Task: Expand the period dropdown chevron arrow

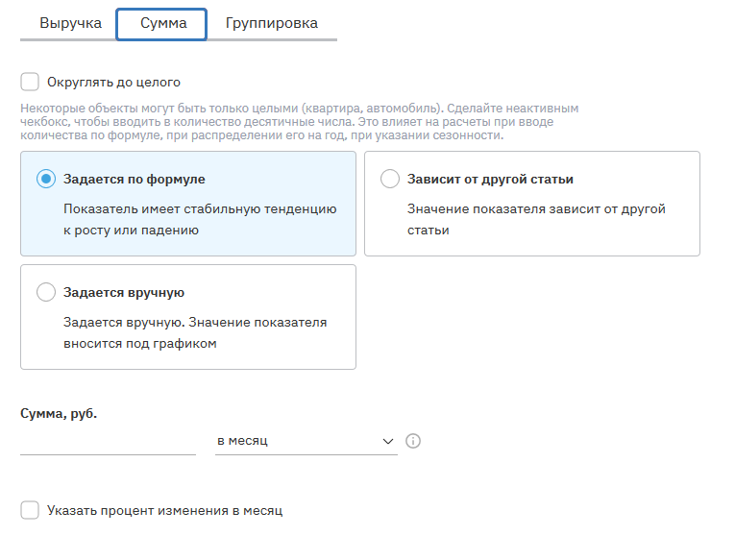Action: 388,441
